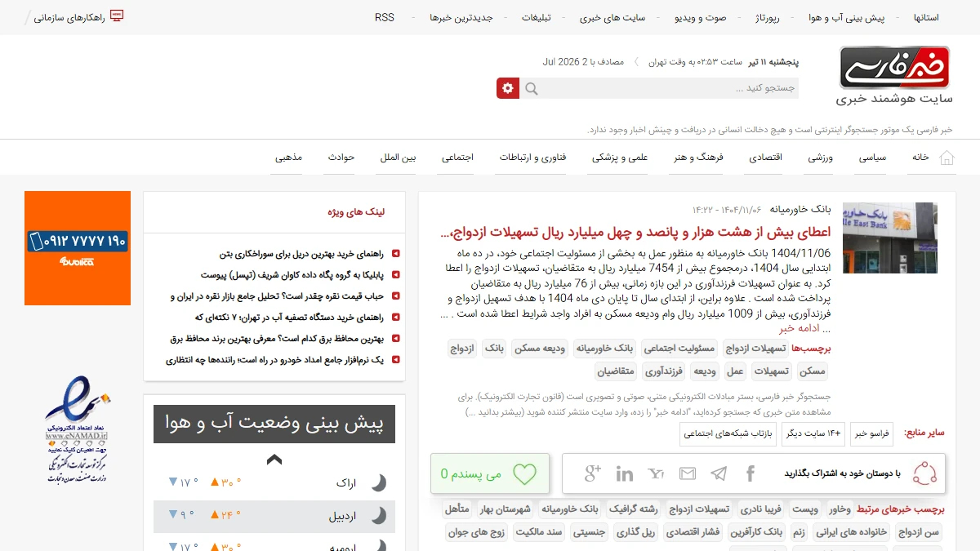Share article by email envelope icon
The width and height of the screenshot is (980, 551).
pos(688,473)
